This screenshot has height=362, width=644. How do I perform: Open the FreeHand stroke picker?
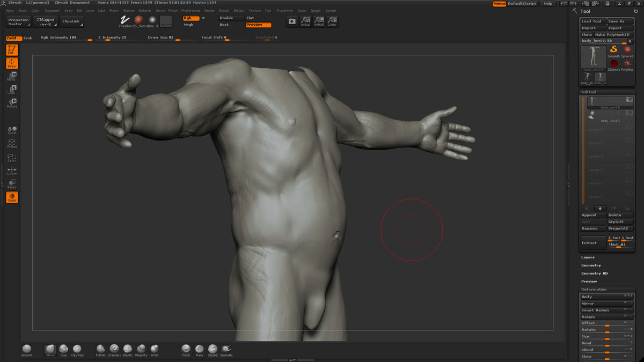tap(126, 21)
